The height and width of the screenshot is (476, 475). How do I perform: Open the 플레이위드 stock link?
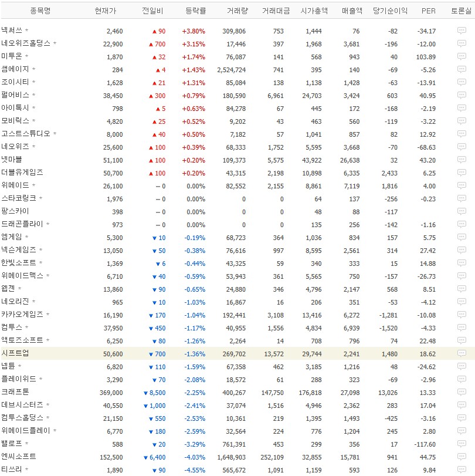(19, 379)
